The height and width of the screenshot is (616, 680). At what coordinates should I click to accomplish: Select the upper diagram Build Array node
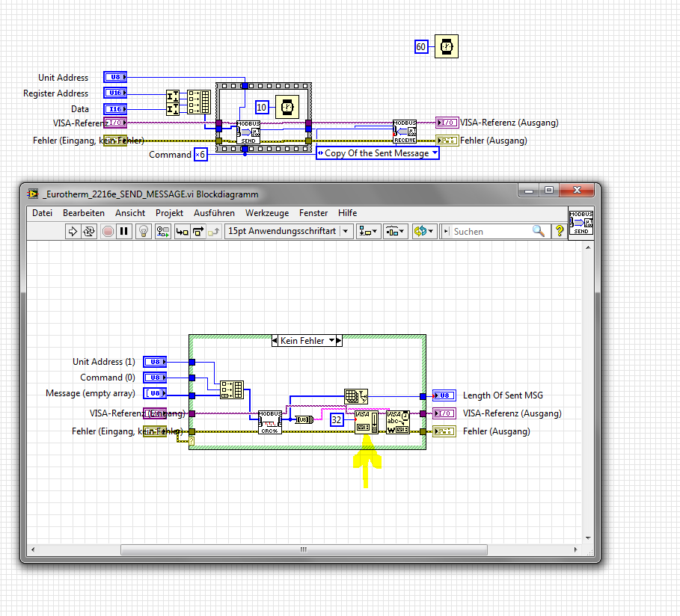199,102
